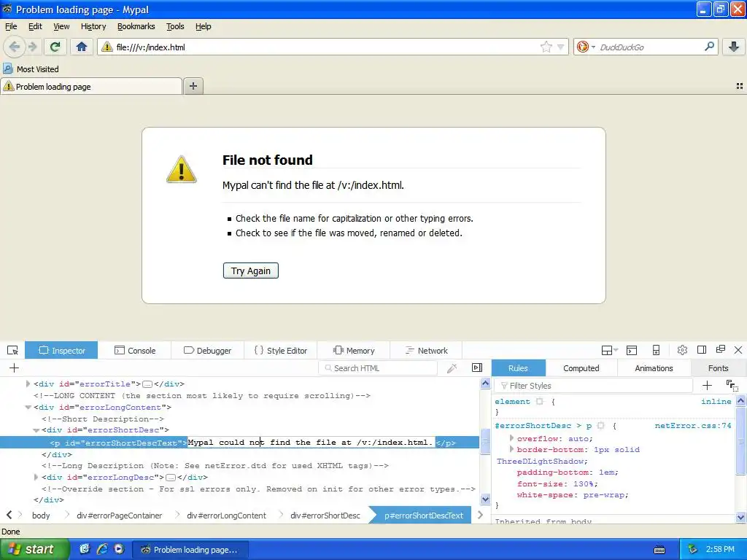
Task: Open the File menu
Action: coord(11,26)
